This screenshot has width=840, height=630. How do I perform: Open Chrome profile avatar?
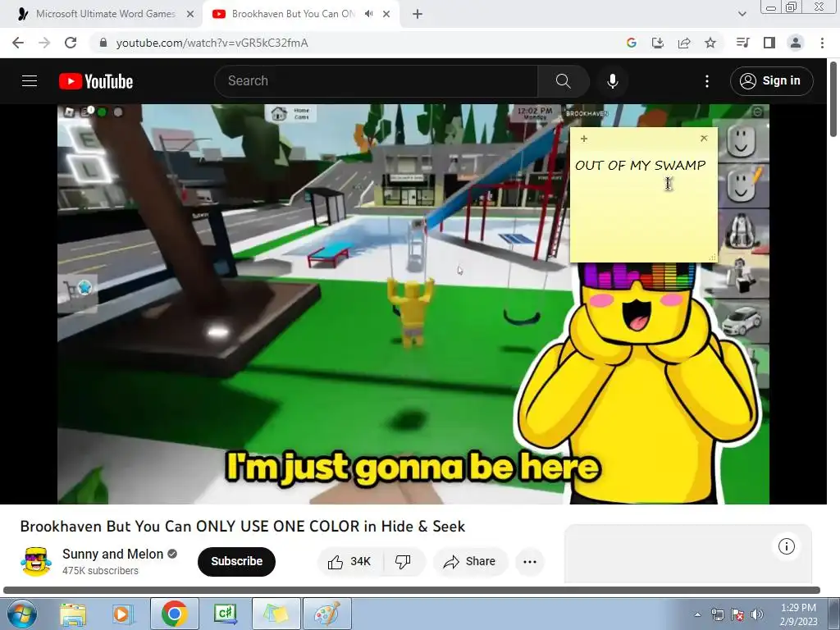click(796, 43)
